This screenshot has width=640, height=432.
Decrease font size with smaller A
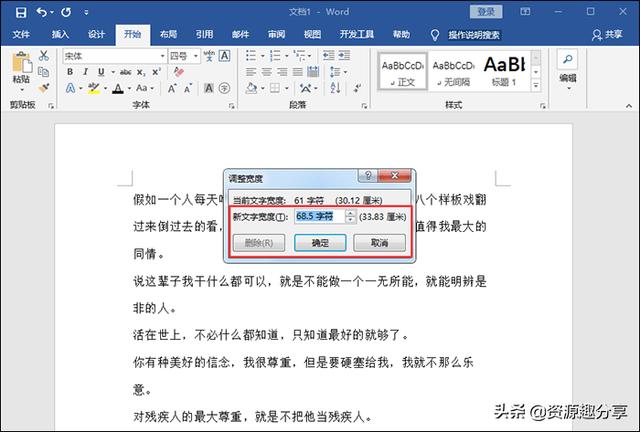[187, 88]
